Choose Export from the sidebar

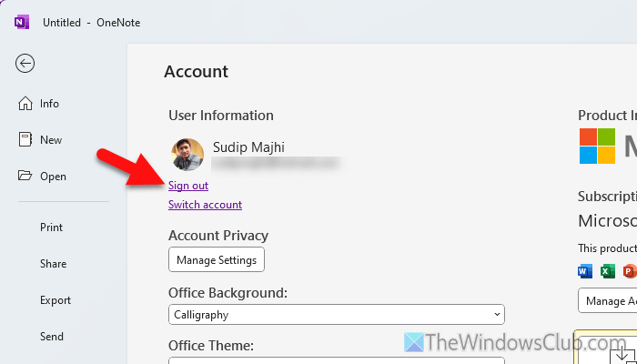[55, 300]
